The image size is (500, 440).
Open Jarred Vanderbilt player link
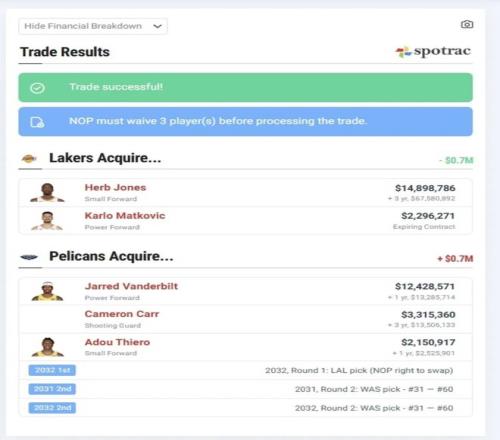(131, 286)
